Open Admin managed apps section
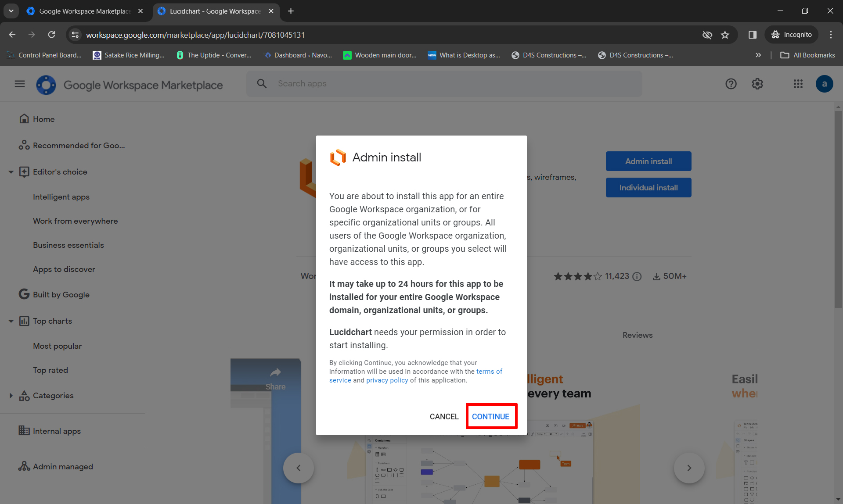Image resolution: width=843 pixels, height=504 pixels. [63, 467]
